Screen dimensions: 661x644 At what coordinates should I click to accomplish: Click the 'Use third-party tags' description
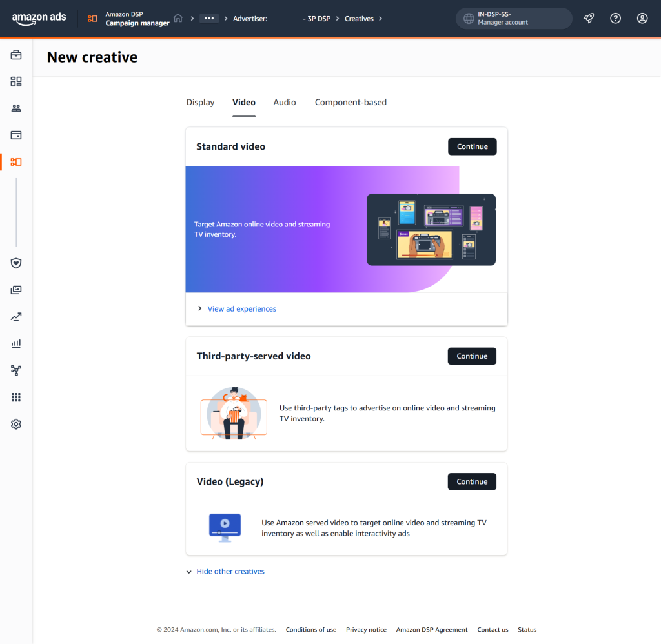387,413
